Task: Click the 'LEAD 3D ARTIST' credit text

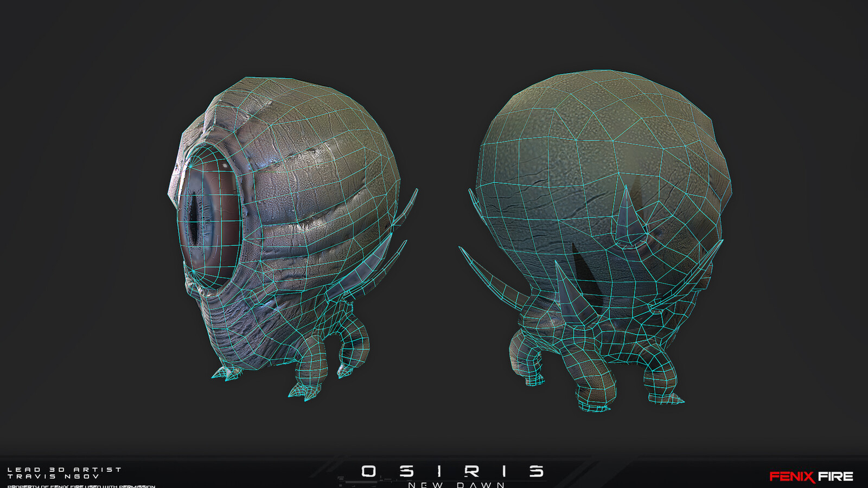Action: 64,470
